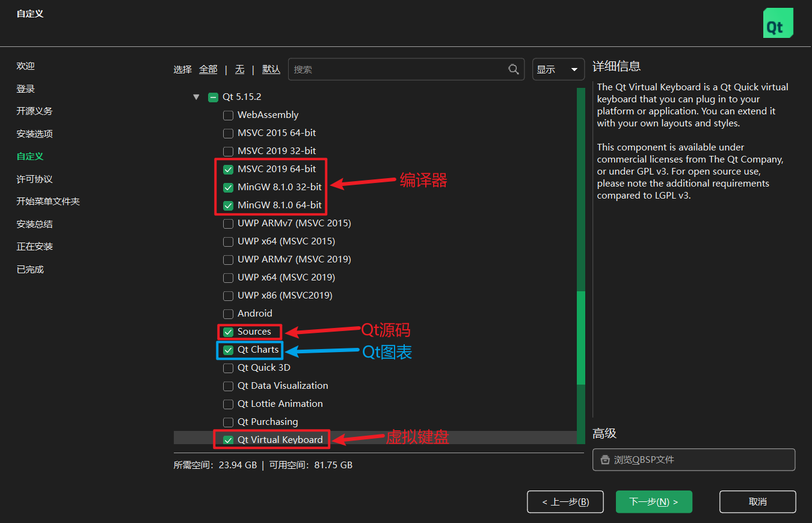Select the Qt Charts row label
This screenshot has height=523, width=812.
(258, 350)
